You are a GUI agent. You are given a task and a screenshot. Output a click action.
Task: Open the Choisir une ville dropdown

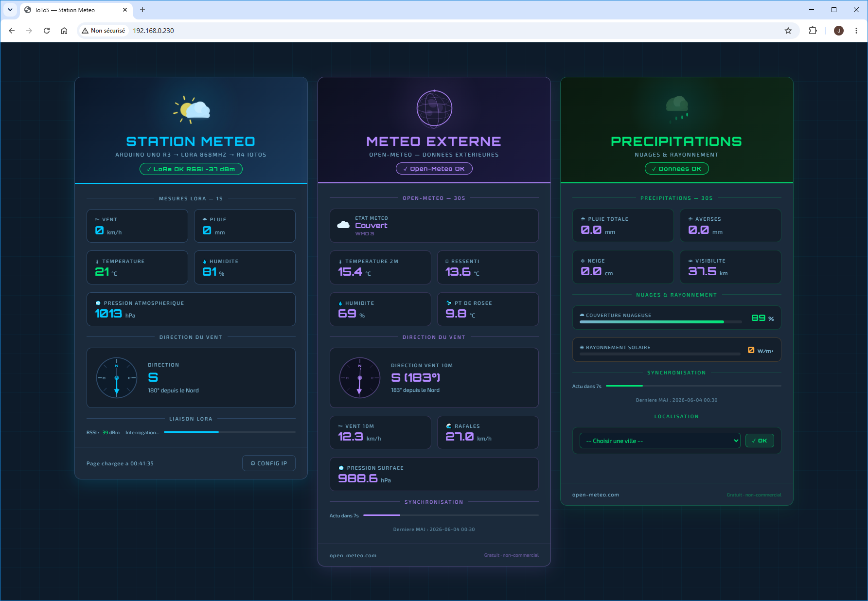660,441
